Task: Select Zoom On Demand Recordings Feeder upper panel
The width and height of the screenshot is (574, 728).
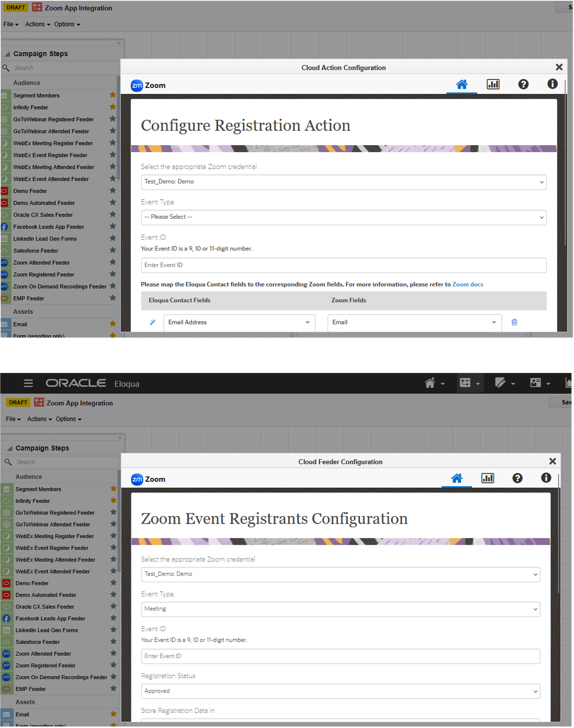Action: click(x=60, y=286)
